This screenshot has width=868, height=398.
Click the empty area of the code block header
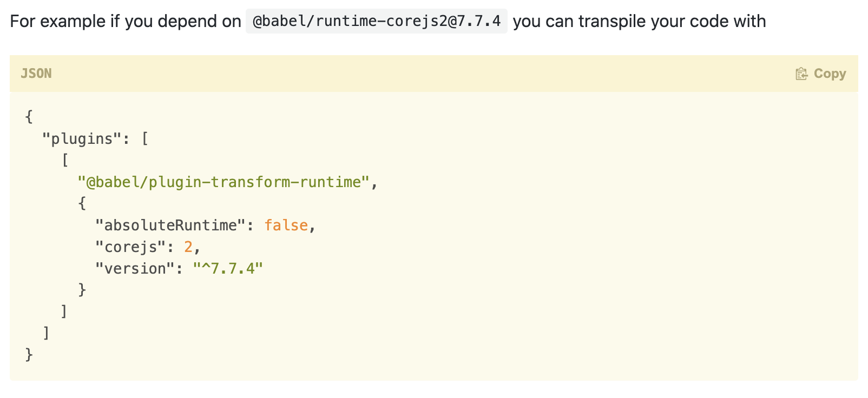point(422,74)
